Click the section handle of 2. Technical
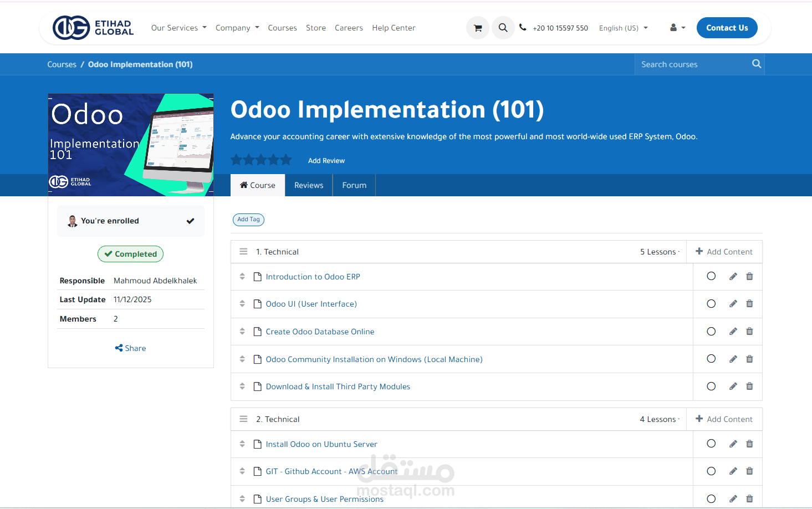The height and width of the screenshot is (509, 812). (243, 419)
